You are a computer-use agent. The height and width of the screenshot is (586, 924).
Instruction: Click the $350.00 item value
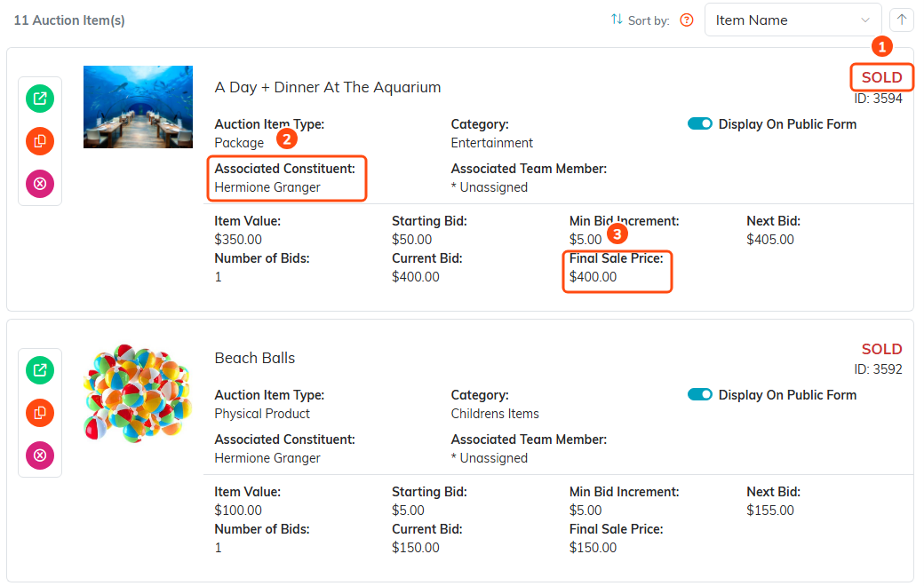pyautogui.click(x=238, y=240)
